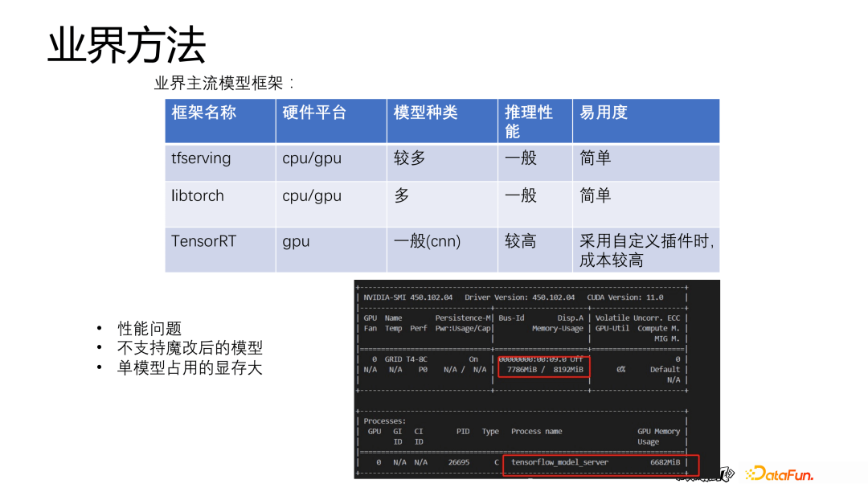Click Driver Version: 450.102.04 in terminal

(519, 297)
